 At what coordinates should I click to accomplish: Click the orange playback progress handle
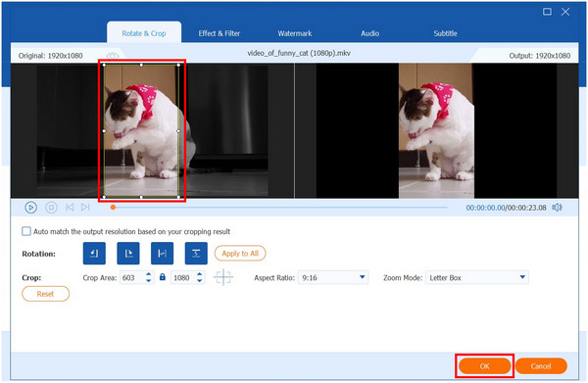point(113,208)
